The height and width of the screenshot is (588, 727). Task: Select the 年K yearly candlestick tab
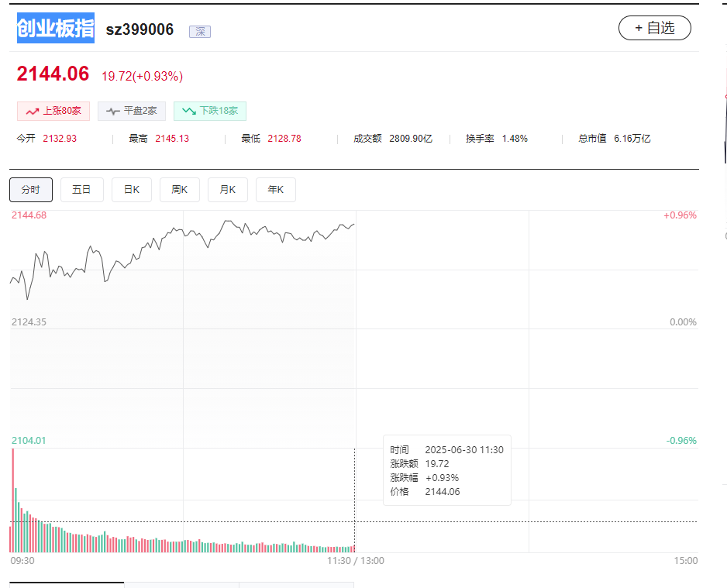[276, 190]
